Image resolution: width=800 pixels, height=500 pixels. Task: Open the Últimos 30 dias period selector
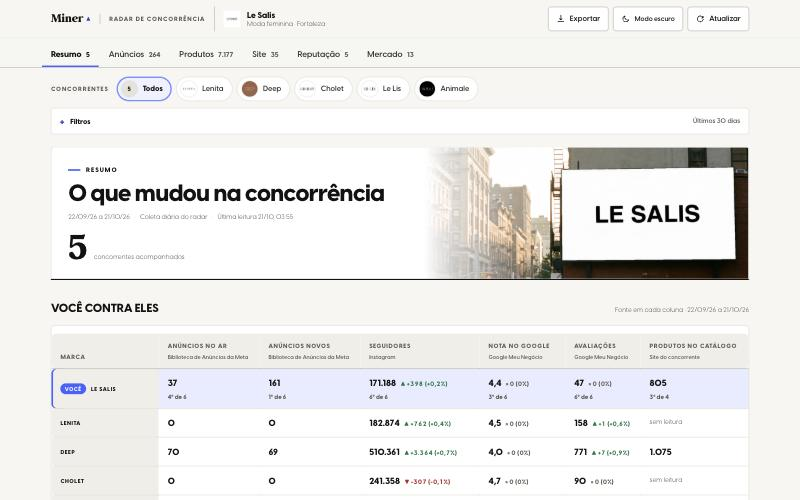pos(716,121)
